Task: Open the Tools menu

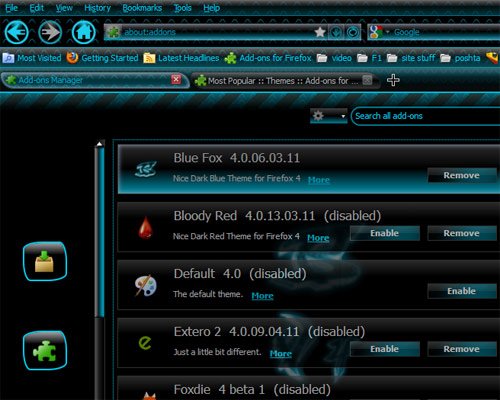Action: [x=183, y=8]
